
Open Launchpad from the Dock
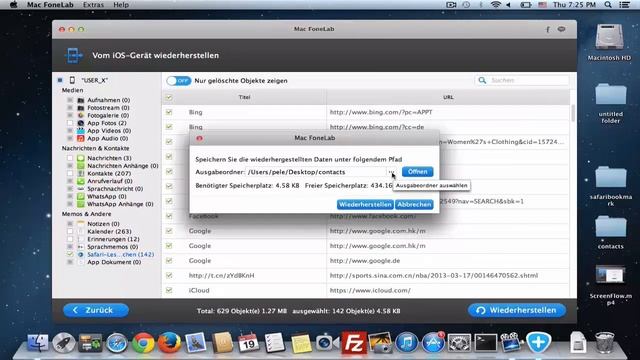tap(63, 342)
